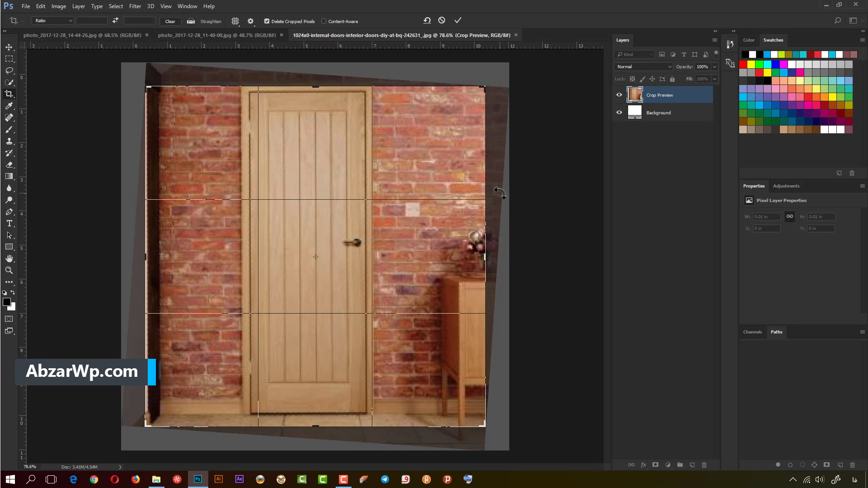Toggle lock image pixels brush icon
Viewport: 868px width, 488px height.
[x=642, y=79]
